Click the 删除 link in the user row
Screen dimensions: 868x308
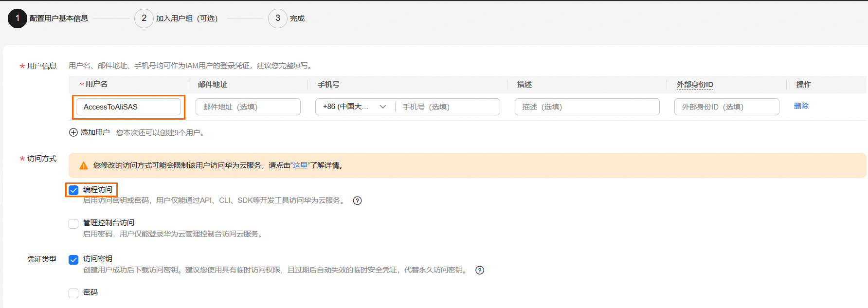click(801, 106)
